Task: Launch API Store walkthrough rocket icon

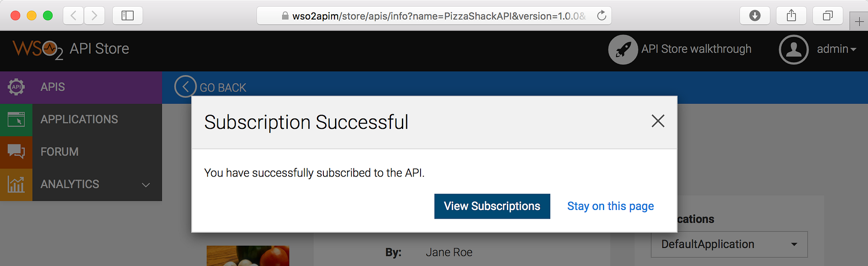Action: click(623, 49)
